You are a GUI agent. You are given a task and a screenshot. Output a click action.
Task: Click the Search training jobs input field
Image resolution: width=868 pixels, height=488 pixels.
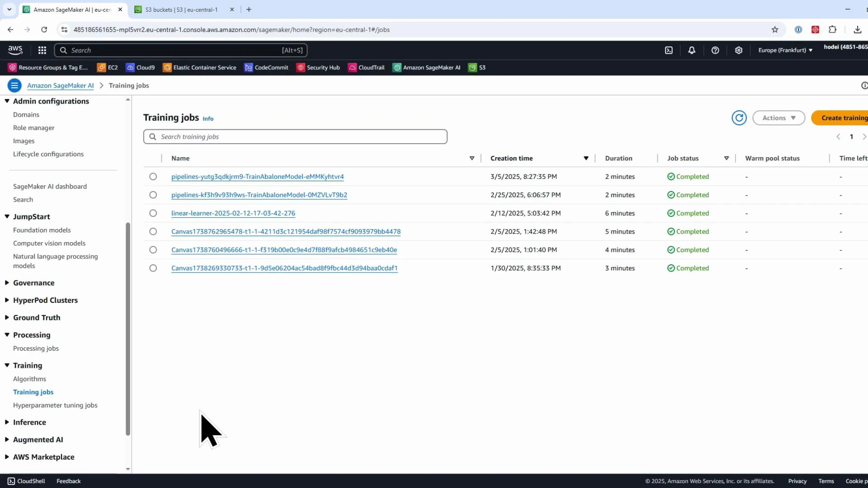pyautogui.click(x=295, y=136)
